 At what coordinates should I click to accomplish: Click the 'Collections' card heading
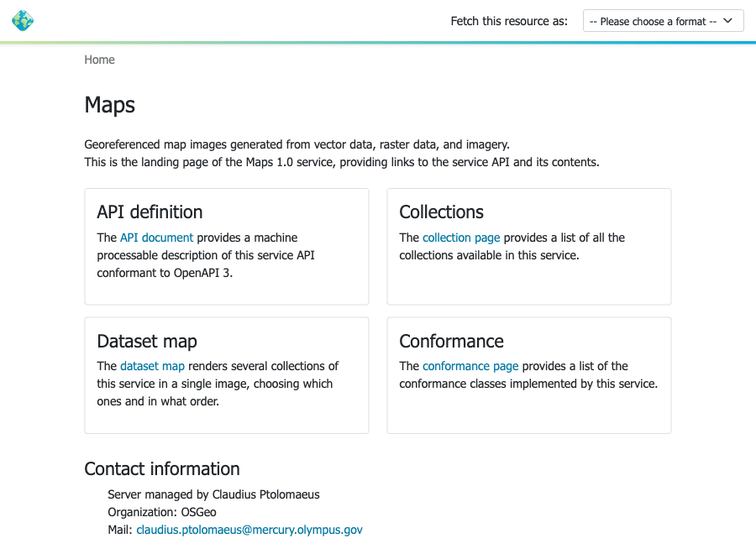(441, 212)
